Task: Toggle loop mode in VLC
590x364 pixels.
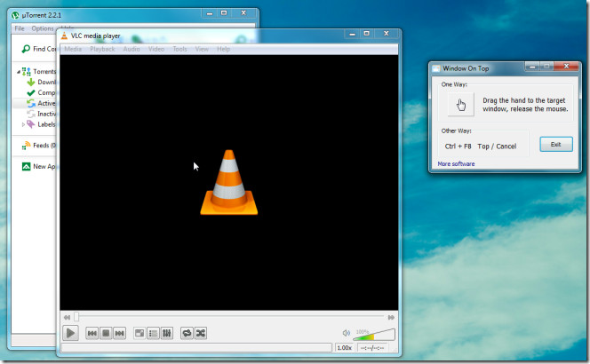Action: pos(187,333)
